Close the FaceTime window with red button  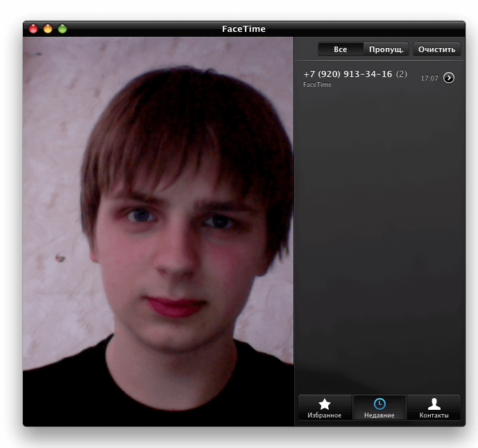[33, 28]
